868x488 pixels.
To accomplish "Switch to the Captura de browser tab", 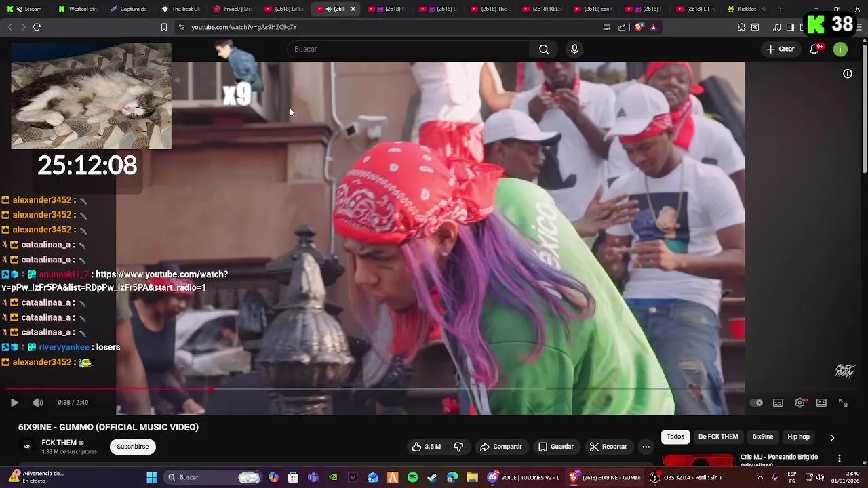I will 129,9.
